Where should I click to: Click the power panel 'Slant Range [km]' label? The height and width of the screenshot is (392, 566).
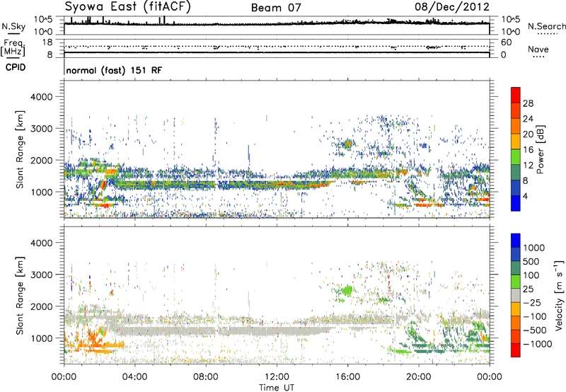pos(20,149)
